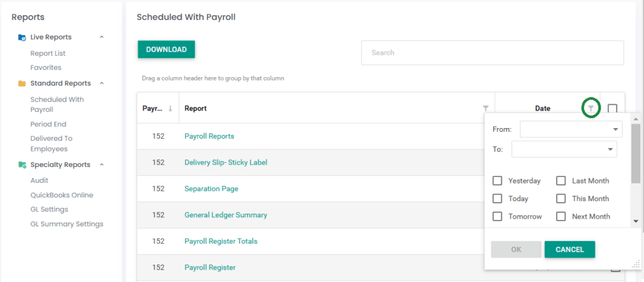Enable the This Month checkbox
The width and height of the screenshot is (644, 282).
[561, 198]
